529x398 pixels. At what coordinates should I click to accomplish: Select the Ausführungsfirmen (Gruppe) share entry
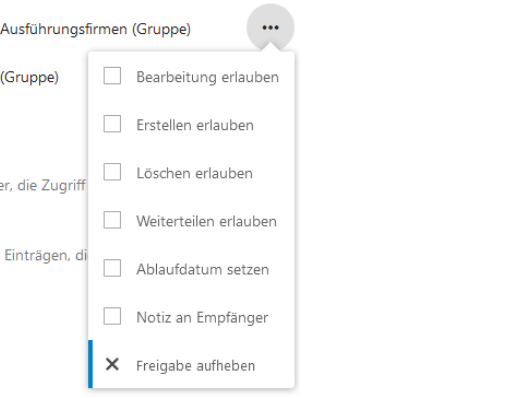click(95, 29)
